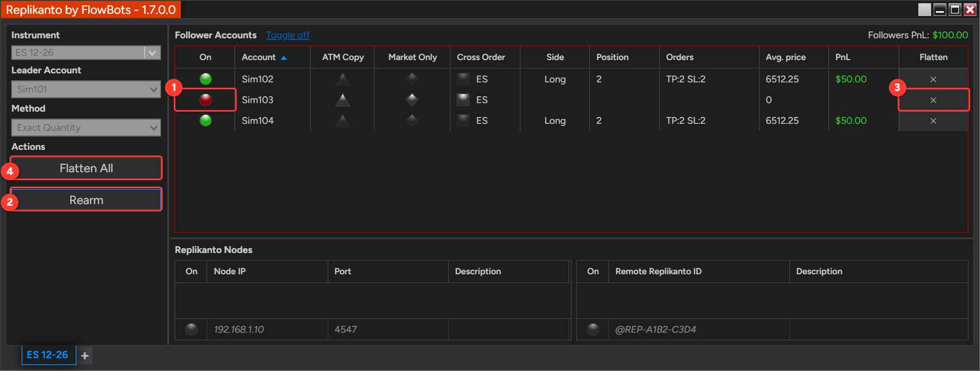Close the Replikanto window
The height and width of the screenshot is (371, 980).
[x=969, y=10]
